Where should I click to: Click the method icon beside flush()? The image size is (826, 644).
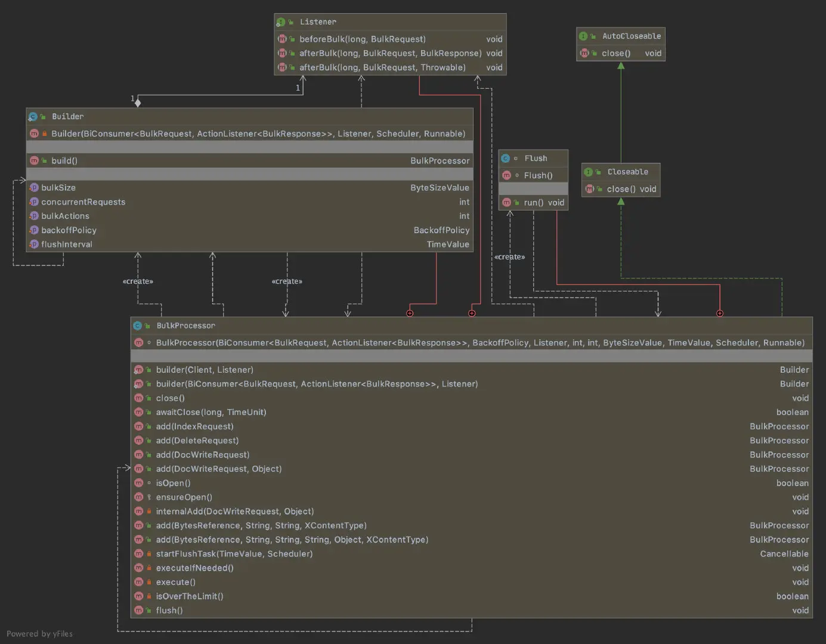139,611
